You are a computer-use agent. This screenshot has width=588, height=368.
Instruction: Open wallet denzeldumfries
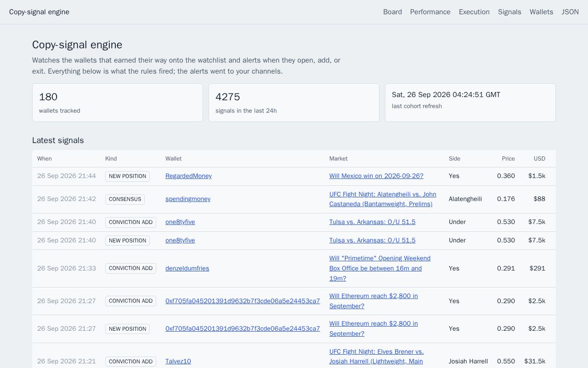point(187,269)
